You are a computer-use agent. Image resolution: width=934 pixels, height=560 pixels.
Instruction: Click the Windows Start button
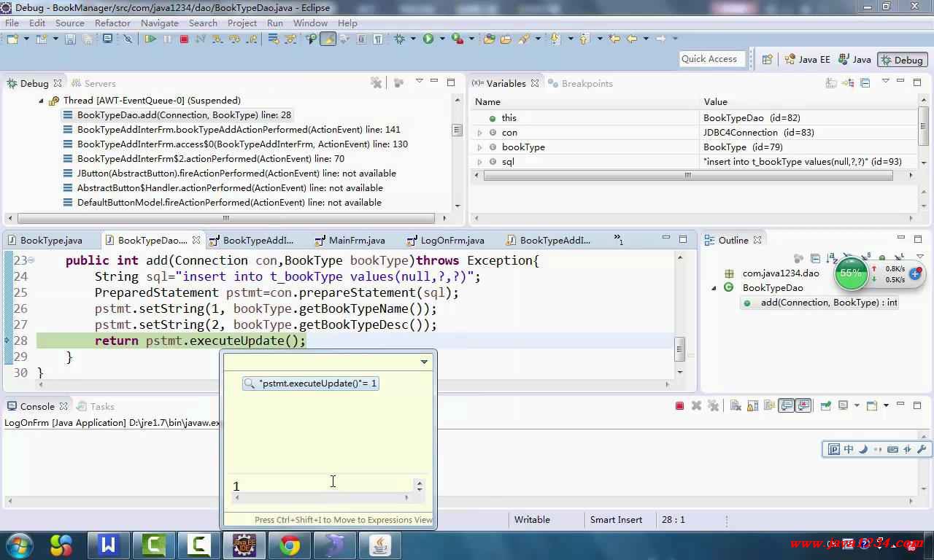(18, 545)
